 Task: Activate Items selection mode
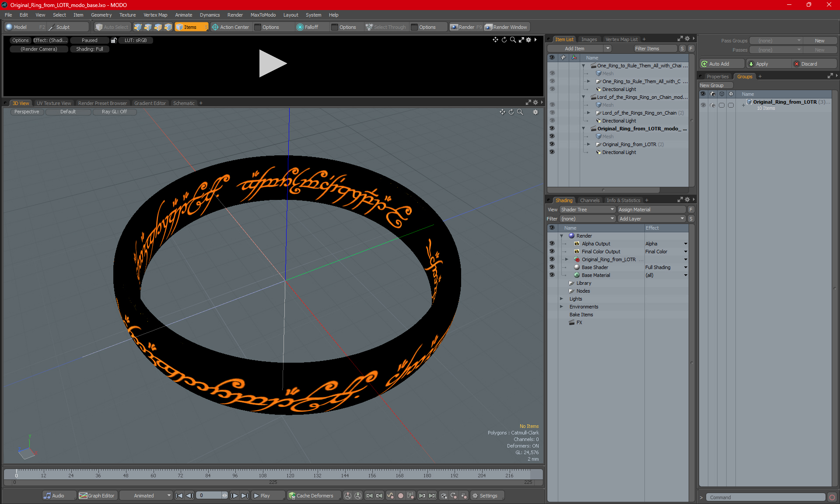[x=191, y=27]
